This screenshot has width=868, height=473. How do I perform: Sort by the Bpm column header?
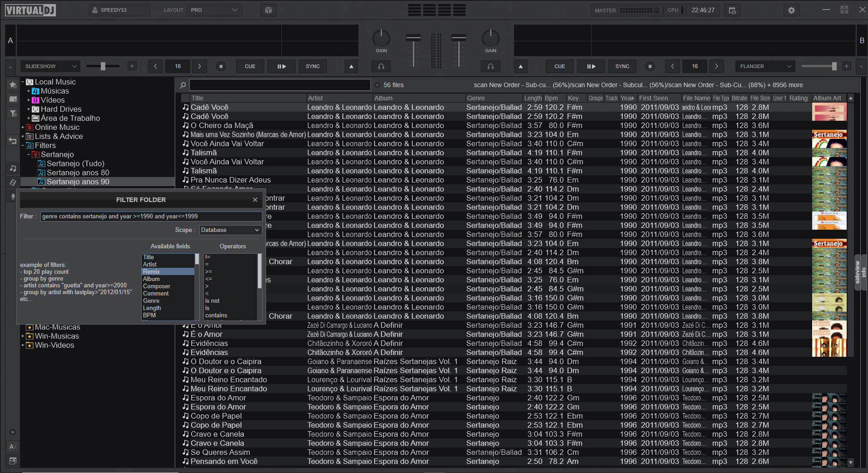(554, 98)
